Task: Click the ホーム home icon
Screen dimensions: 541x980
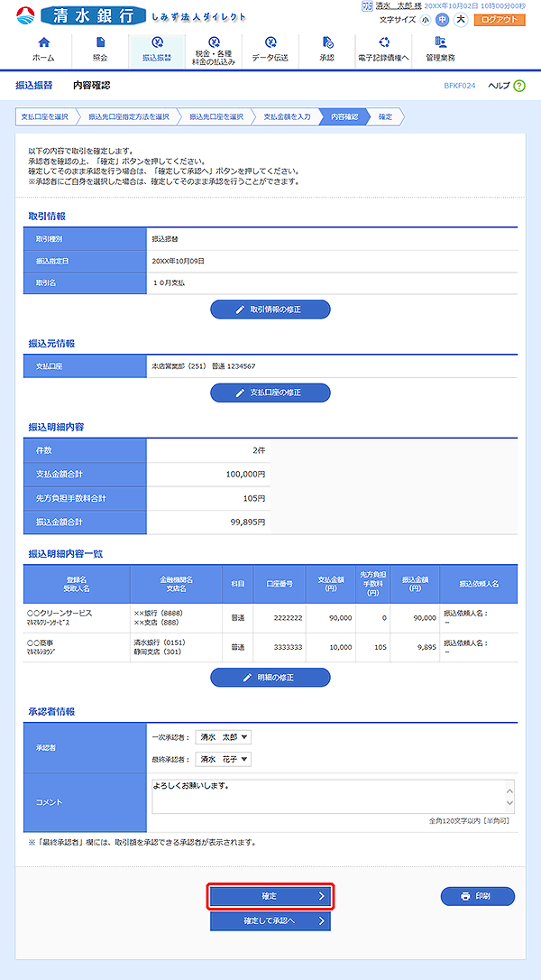Action: point(43,43)
